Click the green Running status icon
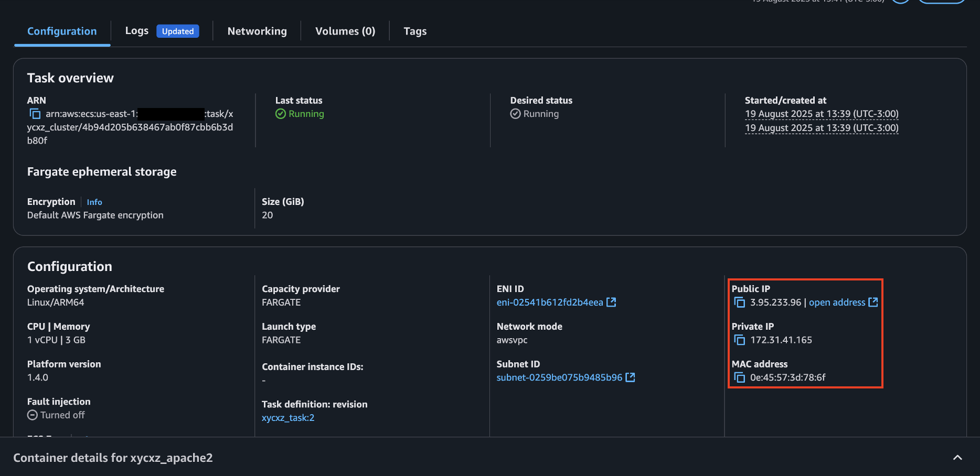 pos(281,114)
